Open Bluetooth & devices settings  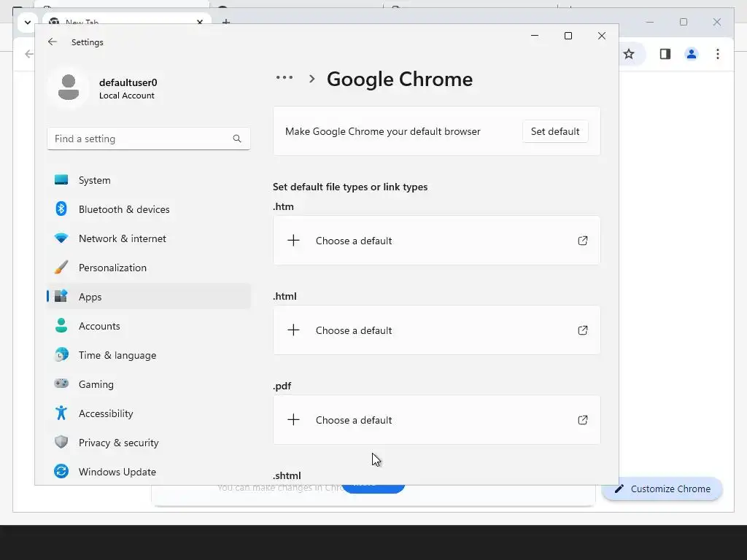point(149,209)
